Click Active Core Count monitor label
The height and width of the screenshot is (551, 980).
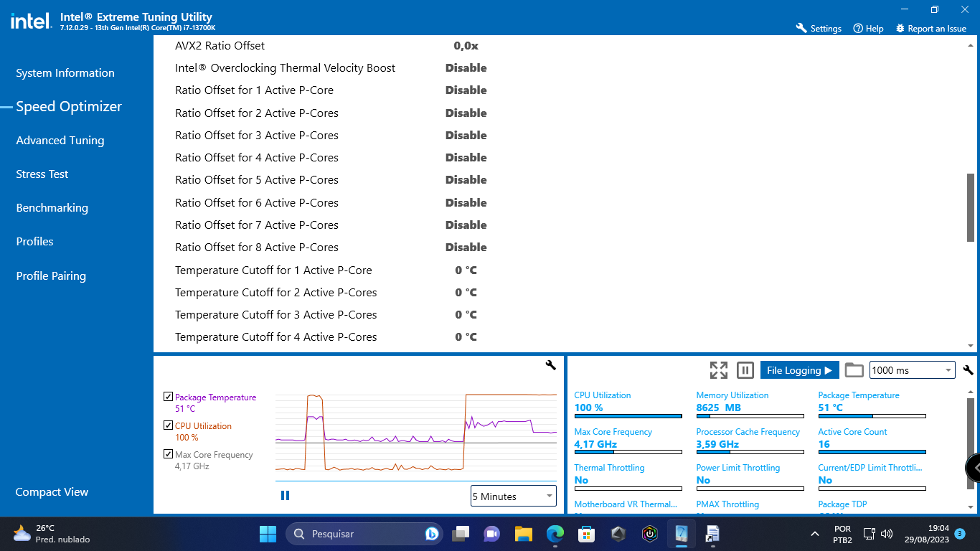coord(853,432)
